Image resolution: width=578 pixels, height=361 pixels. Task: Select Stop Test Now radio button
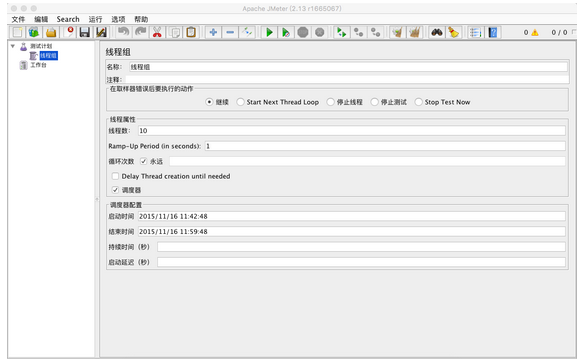418,102
